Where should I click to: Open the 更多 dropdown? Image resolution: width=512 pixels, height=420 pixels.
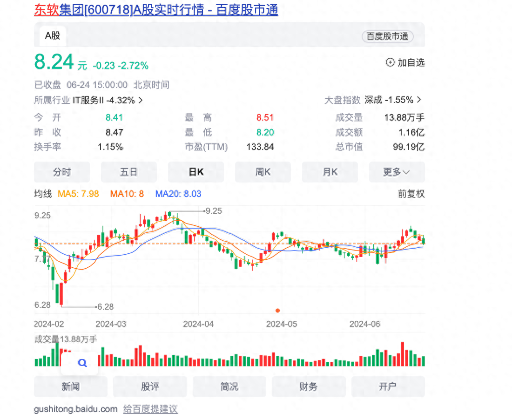pos(397,172)
